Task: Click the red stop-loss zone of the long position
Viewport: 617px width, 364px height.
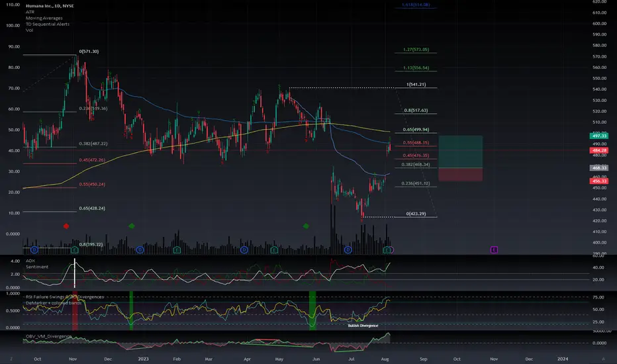Action: 460,175
